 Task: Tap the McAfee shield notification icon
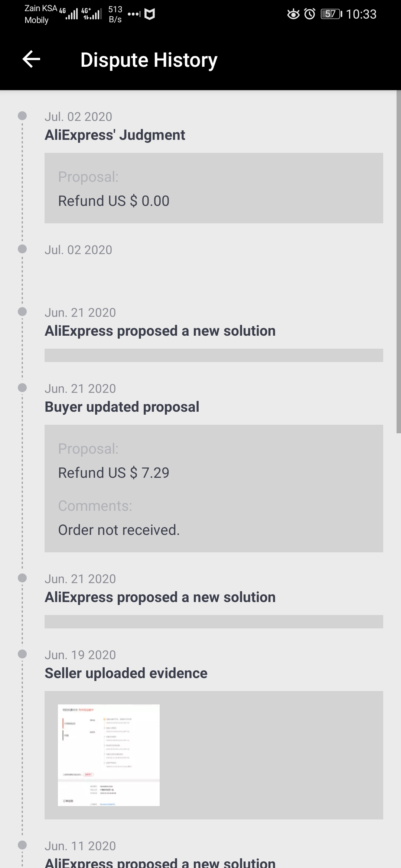(x=150, y=14)
